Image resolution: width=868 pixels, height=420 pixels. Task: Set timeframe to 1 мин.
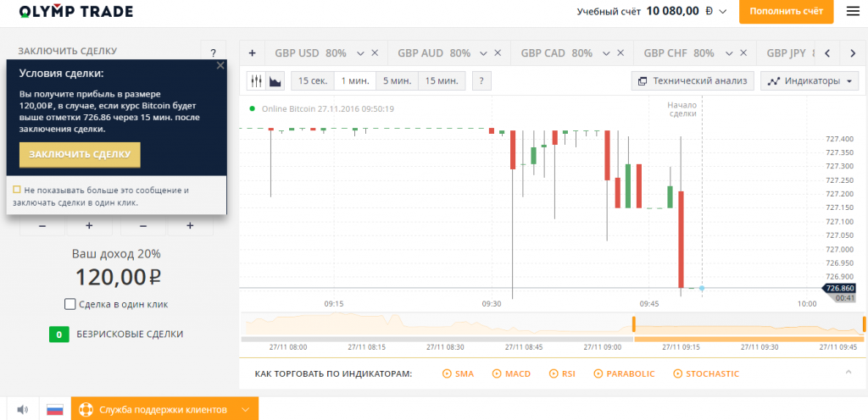(355, 81)
